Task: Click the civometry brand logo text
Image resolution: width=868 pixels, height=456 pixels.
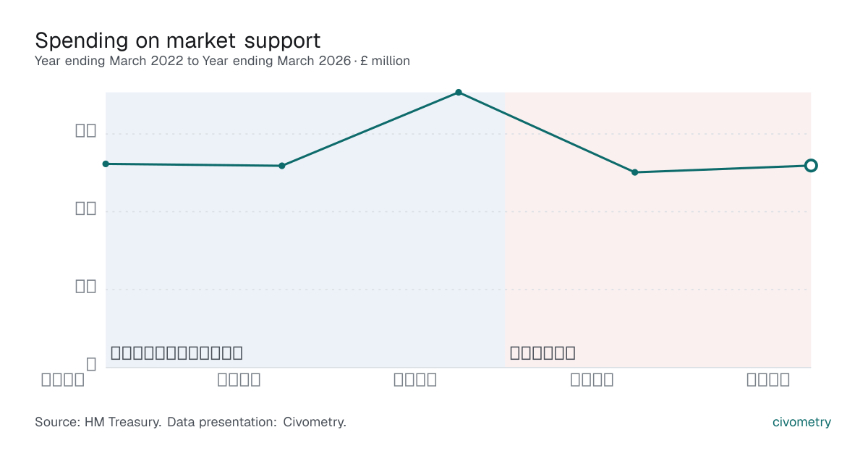Action: click(802, 422)
